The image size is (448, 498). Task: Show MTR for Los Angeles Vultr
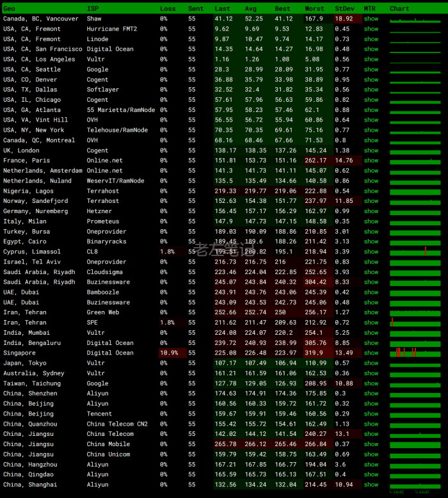[x=371, y=60]
